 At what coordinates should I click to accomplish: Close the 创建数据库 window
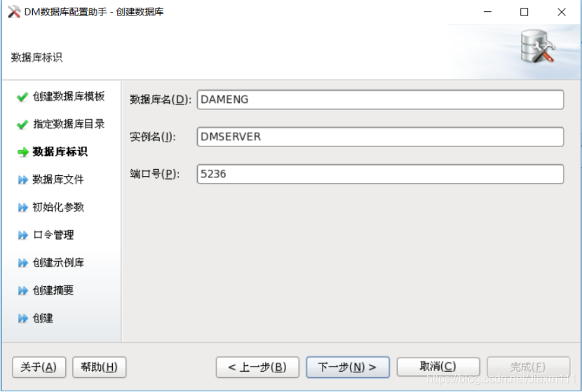tap(562, 12)
